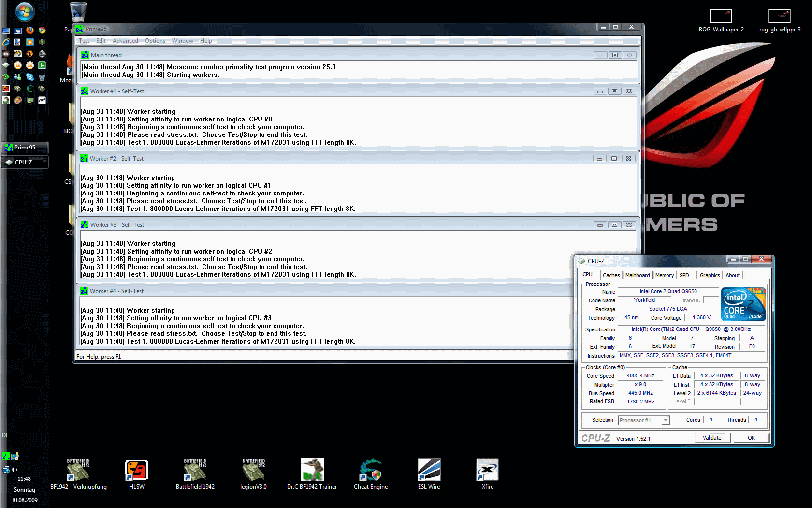Open the ESL Wire desktop shortcut
This screenshot has width=812, height=508.
429,474
